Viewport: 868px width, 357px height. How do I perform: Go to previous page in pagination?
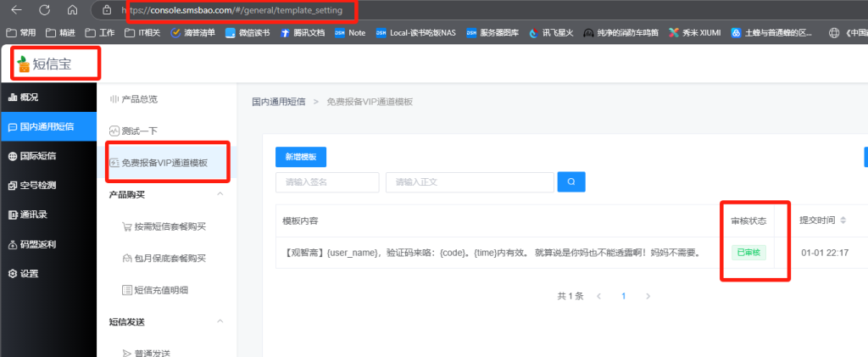(599, 296)
